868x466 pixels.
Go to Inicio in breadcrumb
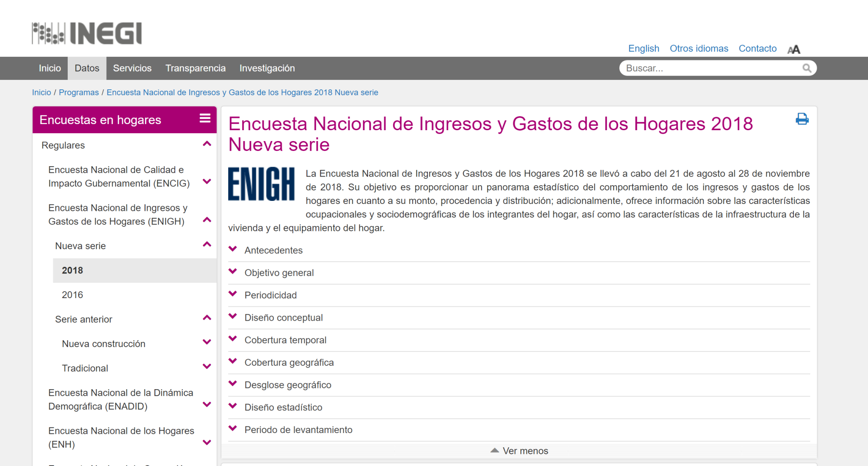point(42,92)
